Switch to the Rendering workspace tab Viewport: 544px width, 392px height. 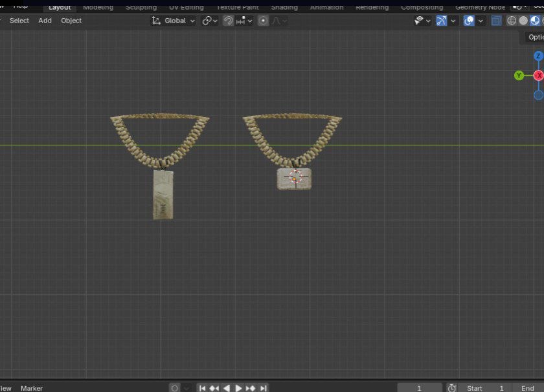(372, 7)
